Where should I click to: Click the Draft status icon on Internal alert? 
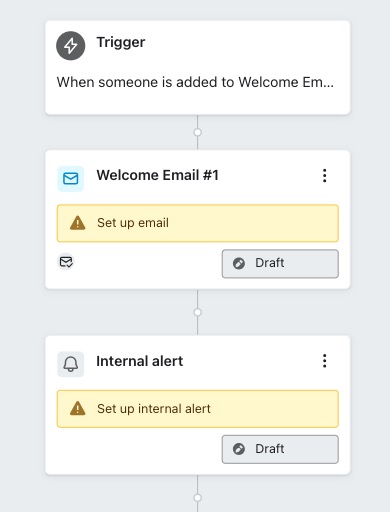(x=239, y=449)
